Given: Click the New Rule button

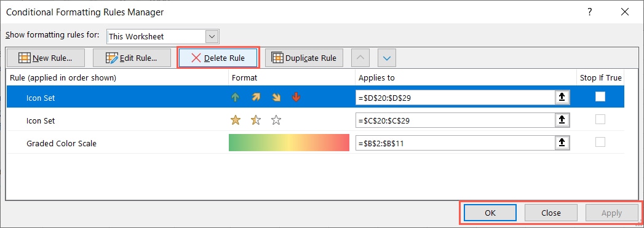Looking at the screenshot, I should tap(46, 58).
